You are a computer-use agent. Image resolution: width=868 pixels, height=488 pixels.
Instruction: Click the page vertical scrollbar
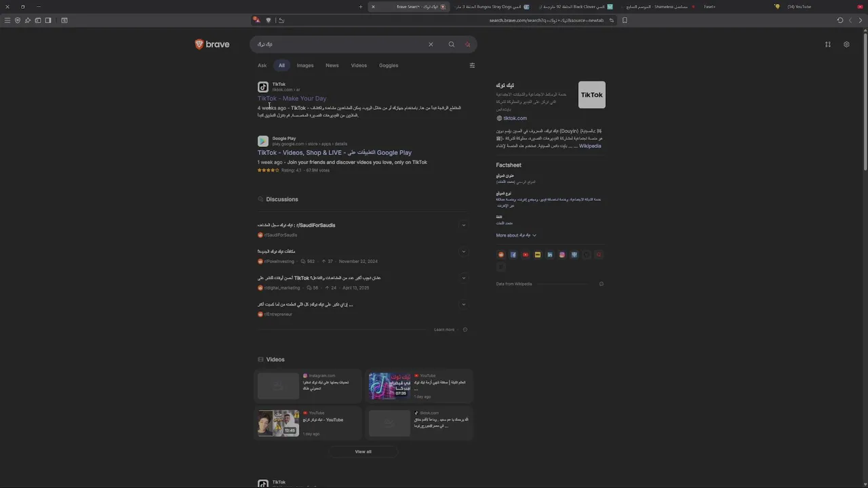tap(865, 100)
